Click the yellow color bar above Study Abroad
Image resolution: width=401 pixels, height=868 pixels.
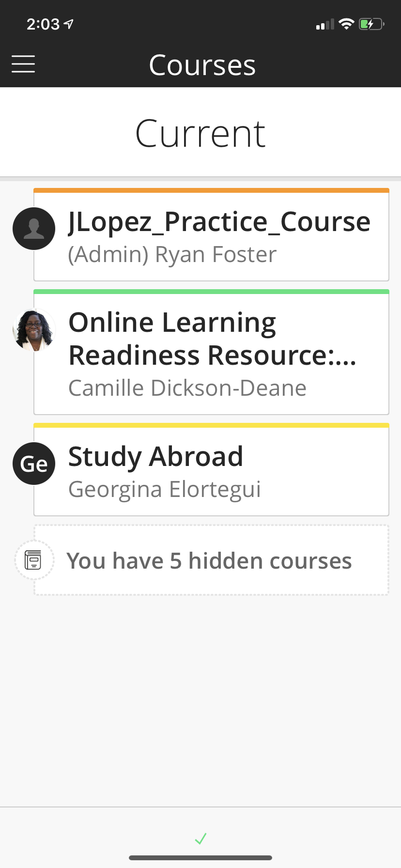211,425
